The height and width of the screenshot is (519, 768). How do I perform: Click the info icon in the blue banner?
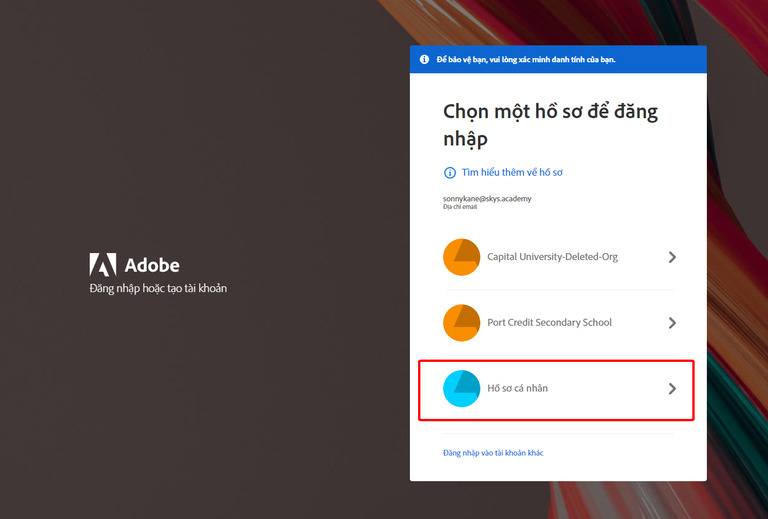pyautogui.click(x=425, y=59)
